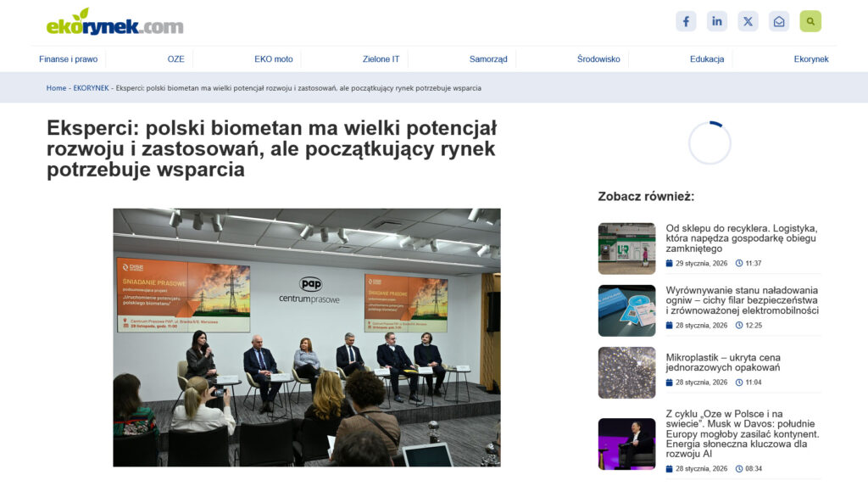Image resolution: width=868 pixels, height=486 pixels.
Task: Click the green search icon
Action: pos(810,21)
